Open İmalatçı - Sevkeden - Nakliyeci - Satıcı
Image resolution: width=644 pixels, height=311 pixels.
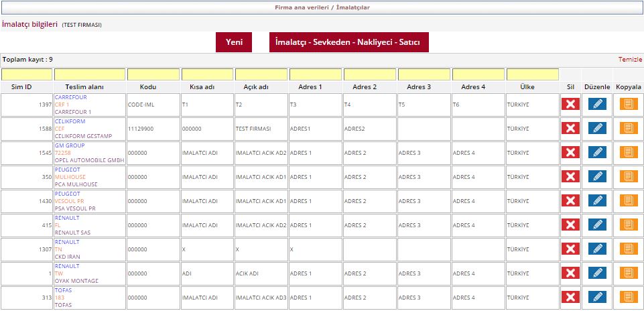(348, 42)
